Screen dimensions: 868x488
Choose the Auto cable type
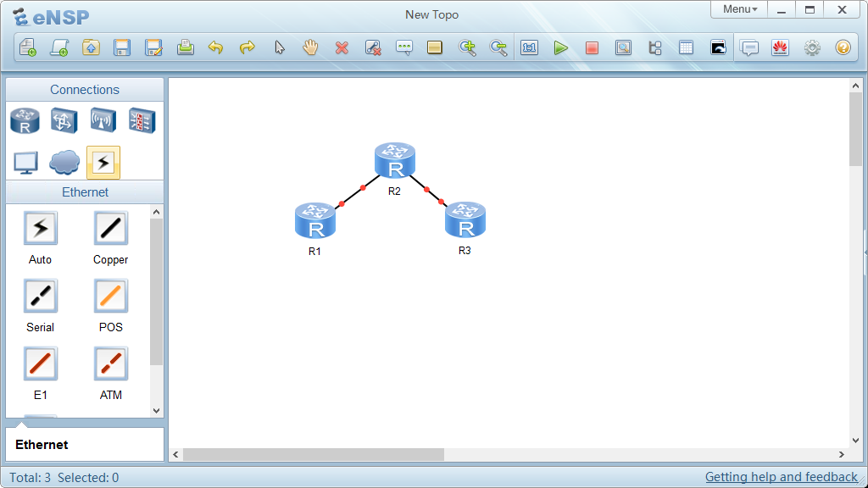tap(41, 228)
